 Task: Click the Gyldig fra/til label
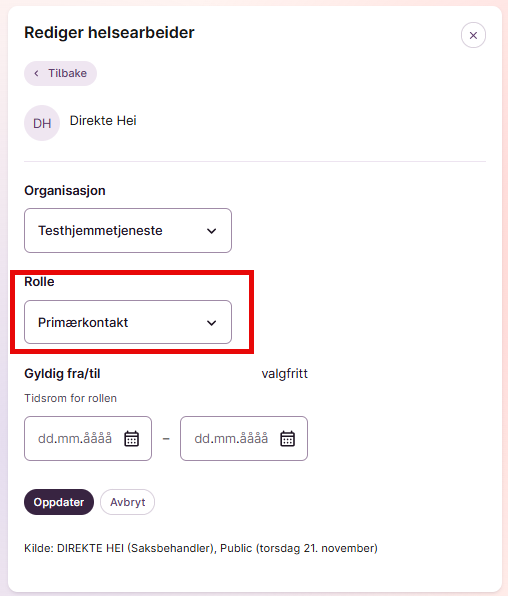(62, 374)
